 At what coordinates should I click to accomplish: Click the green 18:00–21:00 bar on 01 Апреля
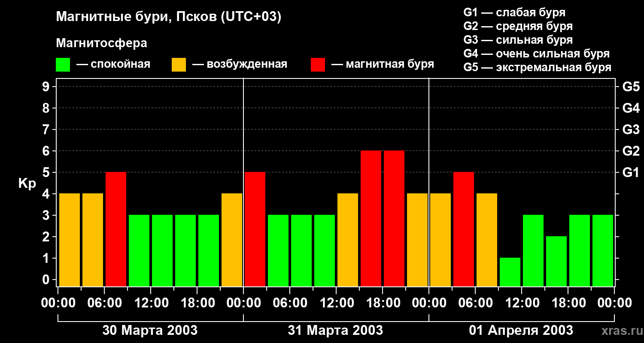580,251
